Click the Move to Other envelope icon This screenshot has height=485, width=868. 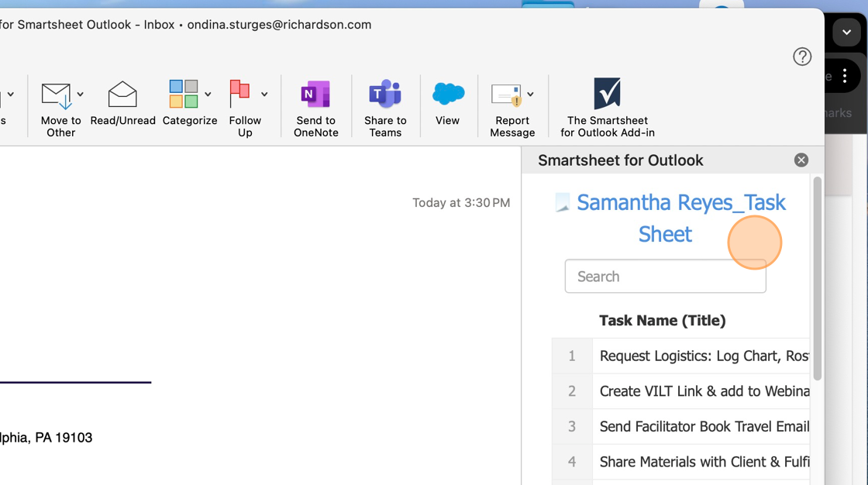click(56, 96)
